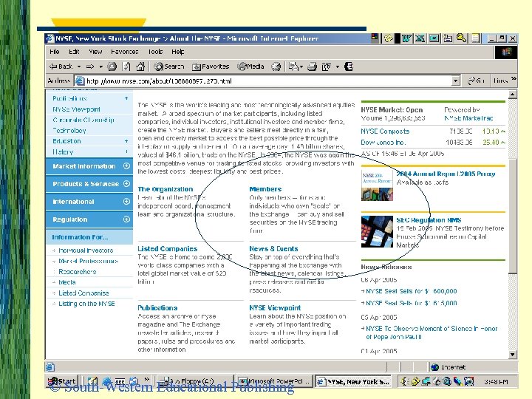Image resolution: width=532 pixels, height=399 pixels.
Task: Open the Members heading link
Action: click(x=265, y=189)
